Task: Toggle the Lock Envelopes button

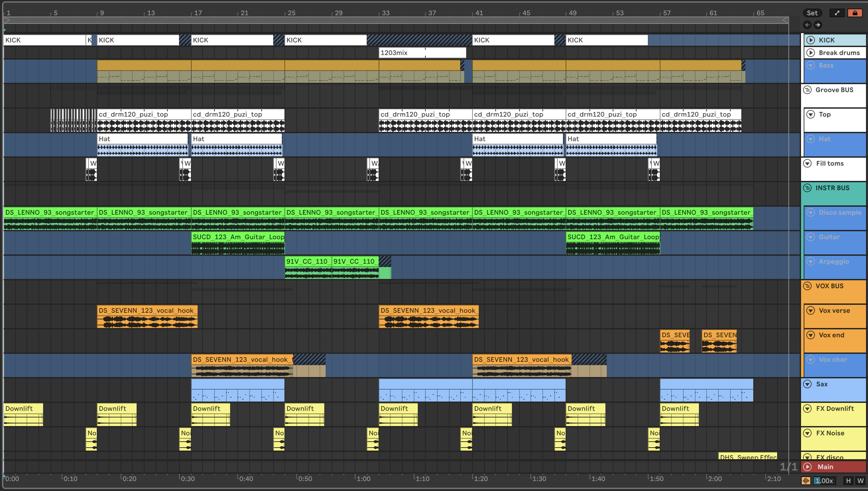Action: tap(855, 13)
